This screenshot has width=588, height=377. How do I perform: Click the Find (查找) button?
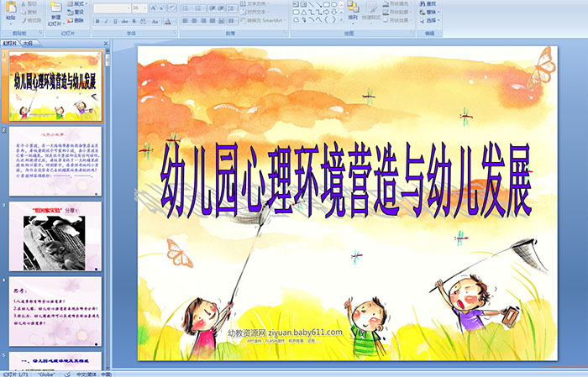point(428,3)
